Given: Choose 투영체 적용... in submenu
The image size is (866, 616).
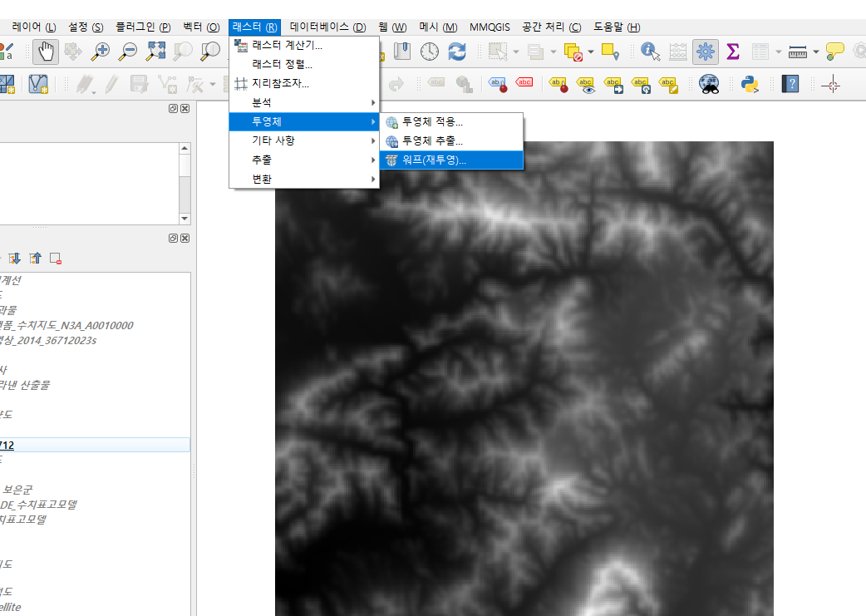Looking at the screenshot, I should pyautogui.click(x=451, y=121).
